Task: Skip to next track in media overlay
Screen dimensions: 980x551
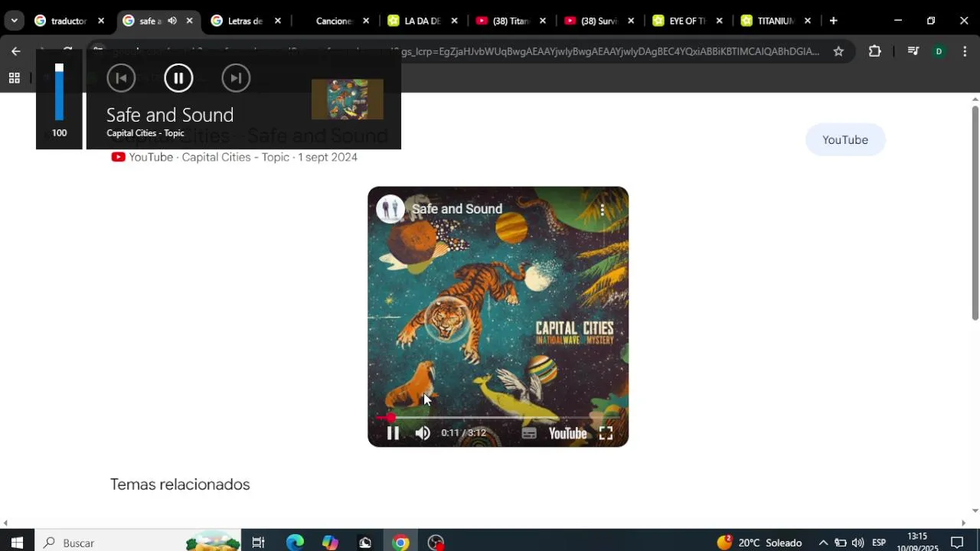Action: (236, 78)
